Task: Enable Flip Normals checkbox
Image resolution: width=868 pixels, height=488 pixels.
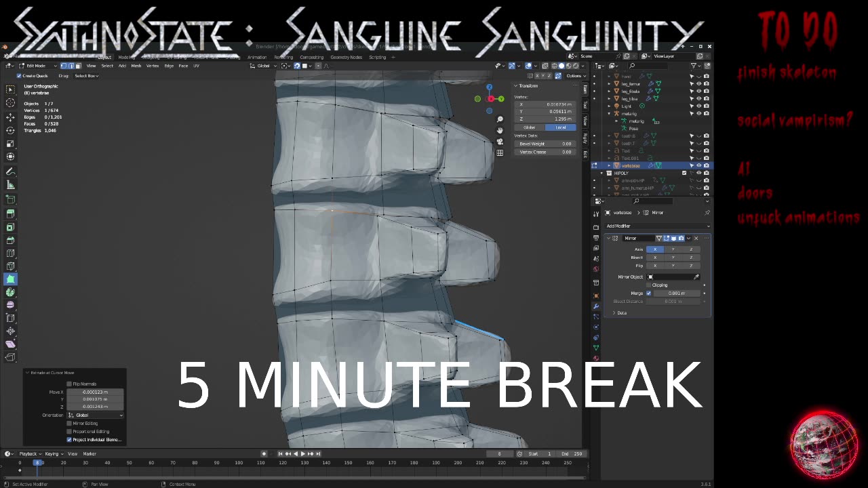Action: click(69, 384)
